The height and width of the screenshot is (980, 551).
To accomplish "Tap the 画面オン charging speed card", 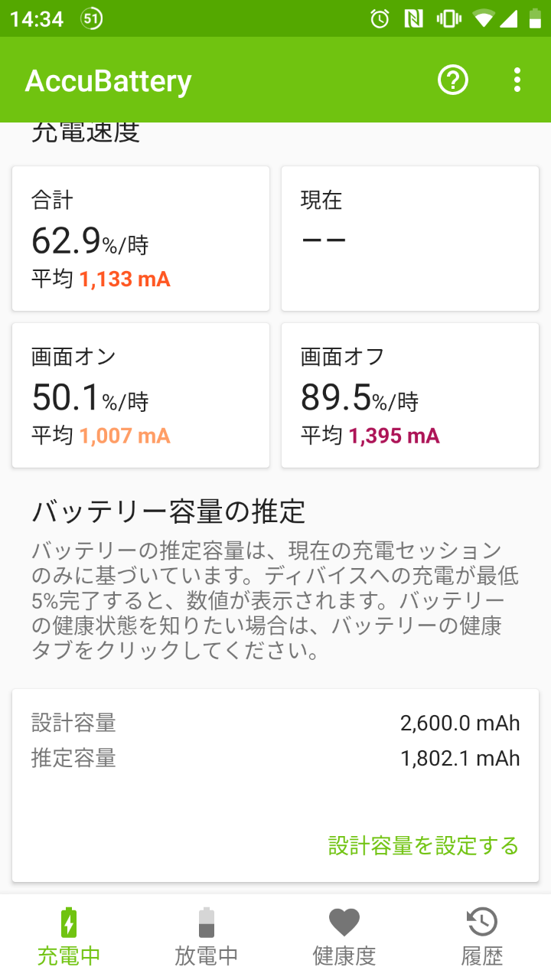I will 141,395.
